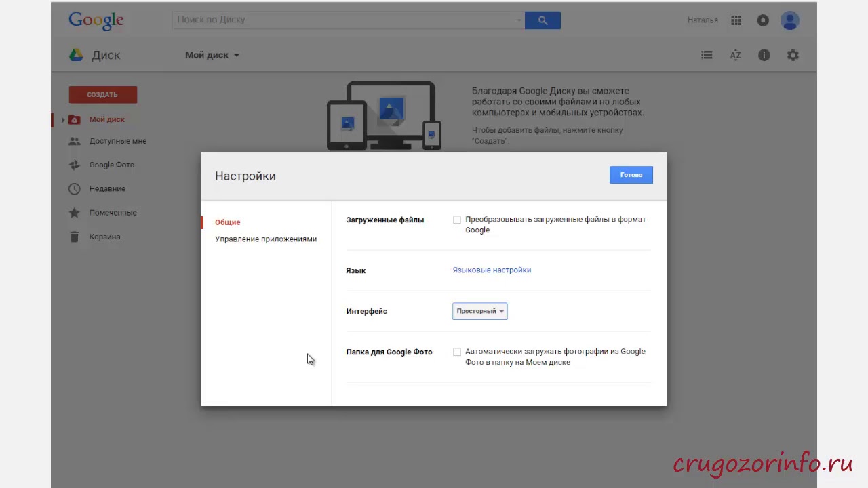
Task: Click the blue search magnifier button
Action: 542,20
